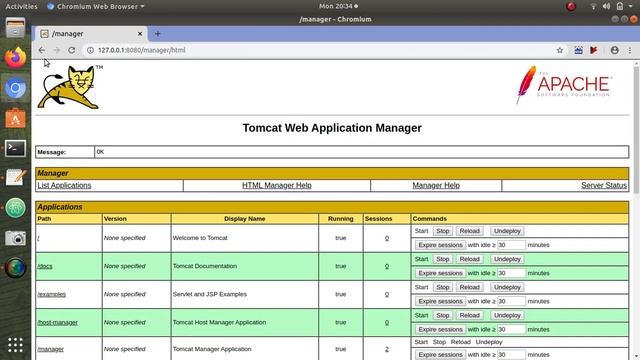Expire sessions for Tomcat Documentation

[x=440, y=273]
